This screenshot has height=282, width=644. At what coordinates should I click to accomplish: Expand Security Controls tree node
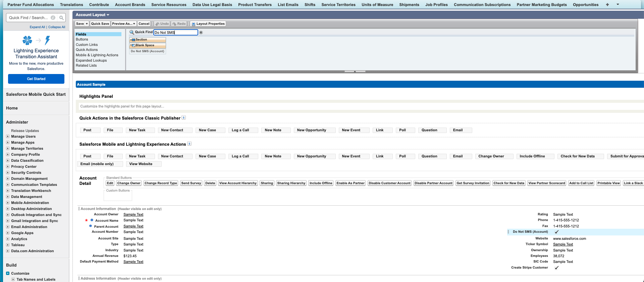click(8, 172)
